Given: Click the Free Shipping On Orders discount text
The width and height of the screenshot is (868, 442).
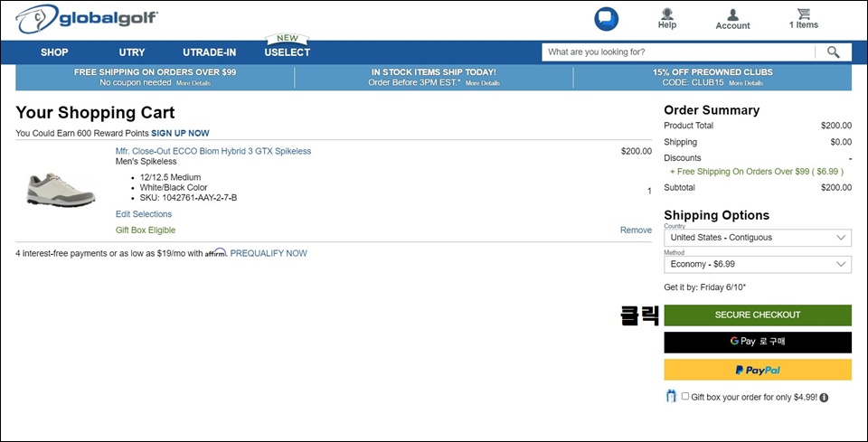Looking at the screenshot, I should tap(757, 172).
